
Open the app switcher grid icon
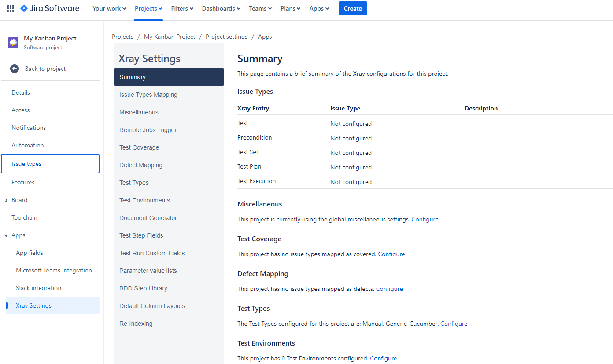pos(11,8)
